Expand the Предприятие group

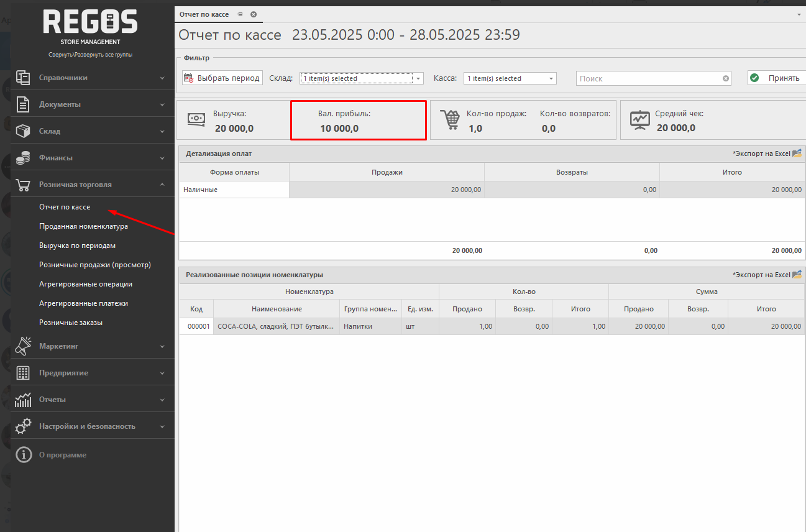click(x=162, y=374)
